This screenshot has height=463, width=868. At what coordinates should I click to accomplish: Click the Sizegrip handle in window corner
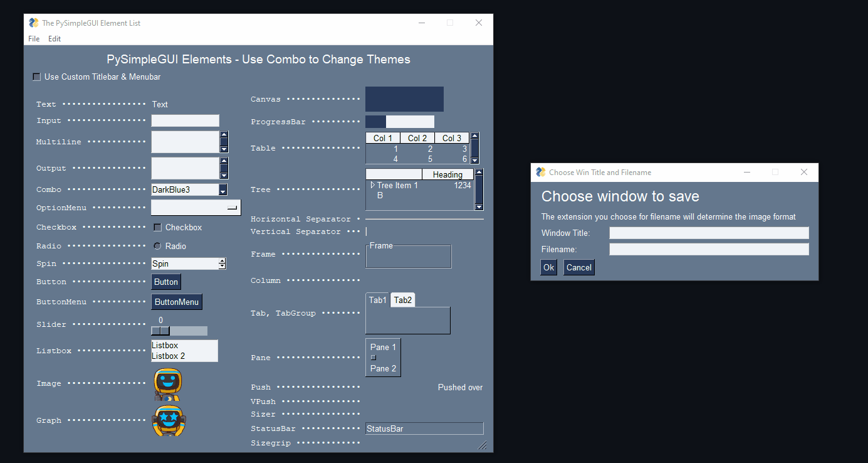pyautogui.click(x=482, y=445)
